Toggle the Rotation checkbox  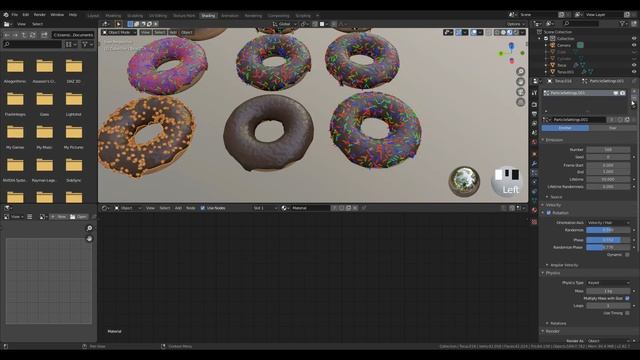pyautogui.click(x=549, y=213)
